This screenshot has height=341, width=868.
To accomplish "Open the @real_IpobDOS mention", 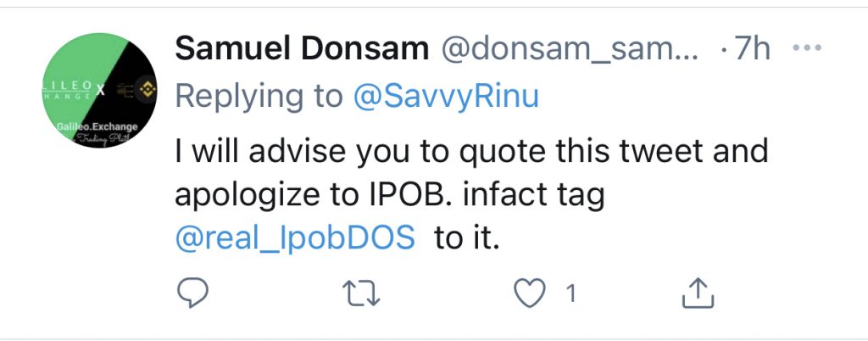I will pyautogui.click(x=295, y=238).
